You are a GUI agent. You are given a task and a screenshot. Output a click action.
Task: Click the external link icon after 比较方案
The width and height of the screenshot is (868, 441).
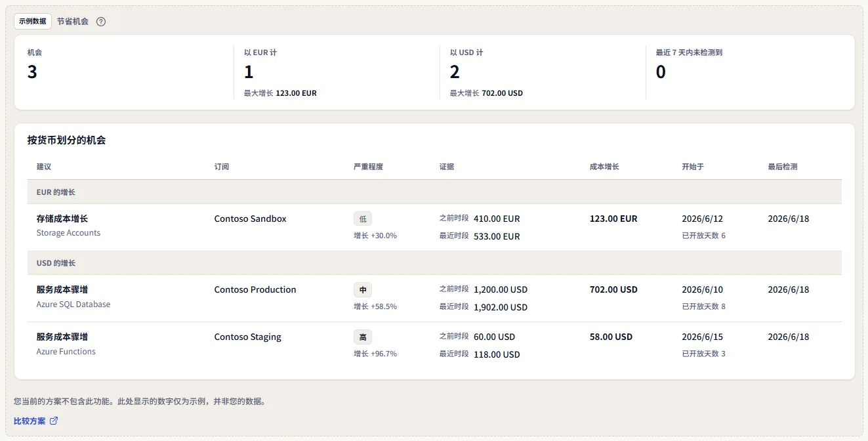(x=54, y=421)
